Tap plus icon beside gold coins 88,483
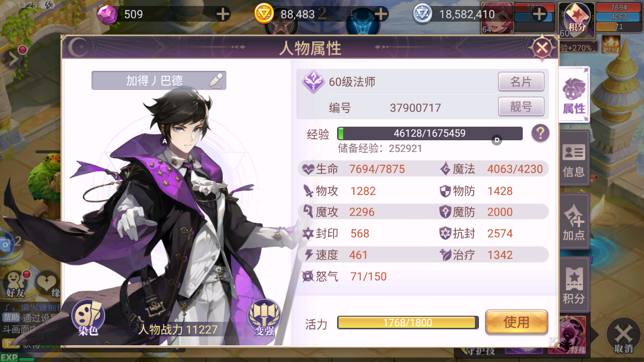The width and height of the screenshot is (644, 362). (381, 14)
